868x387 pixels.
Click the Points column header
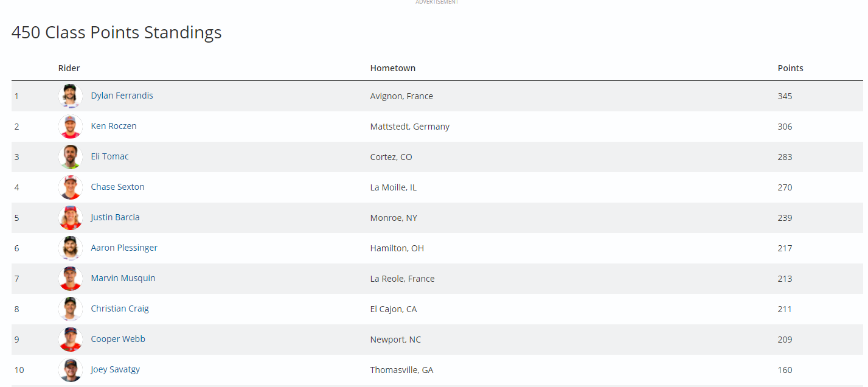tap(790, 68)
